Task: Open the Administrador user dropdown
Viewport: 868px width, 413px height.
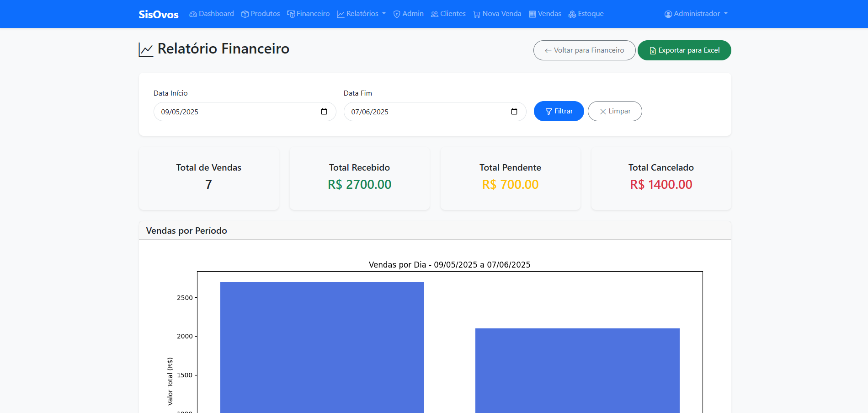Action: click(696, 14)
